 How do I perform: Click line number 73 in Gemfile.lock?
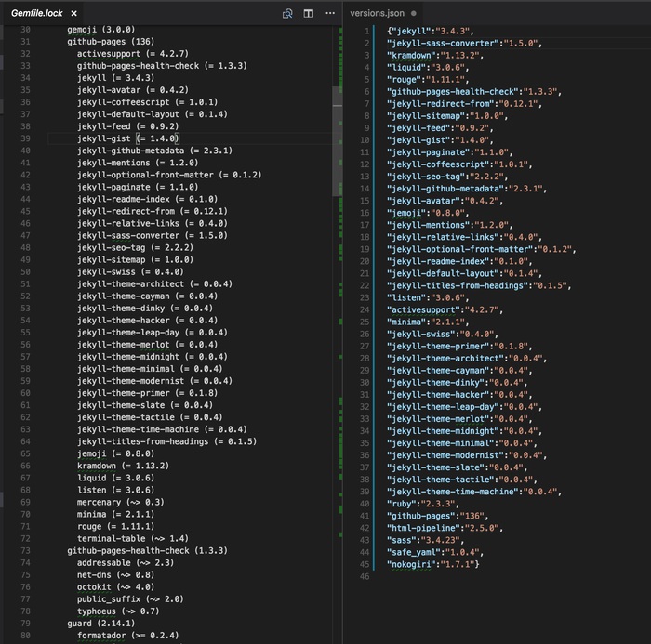point(25,551)
